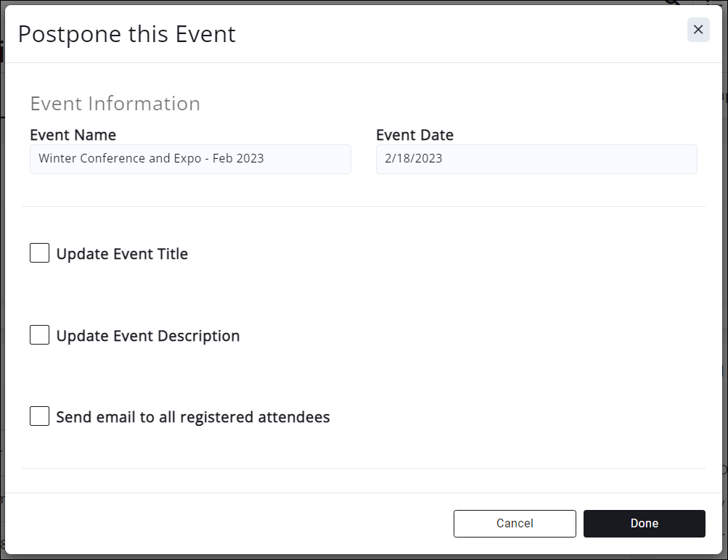This screenshot has height=560, width=728.
Task: Tick the Update Event Description checkbox
Action: point(40,335)
